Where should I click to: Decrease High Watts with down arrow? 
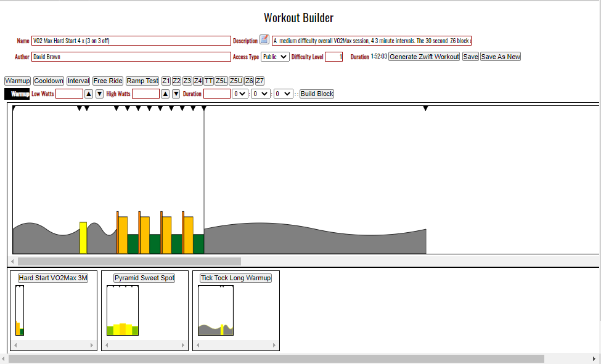[x=176, y=94]
